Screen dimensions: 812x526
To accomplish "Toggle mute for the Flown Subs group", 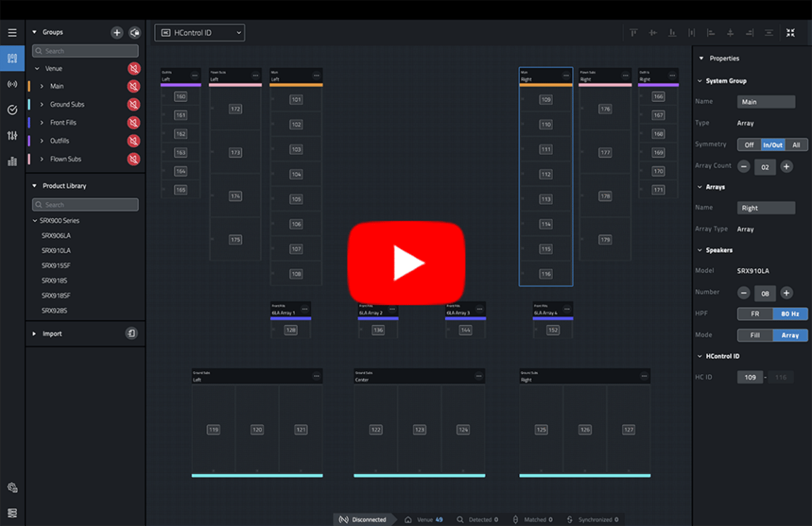I will coord(133,159).
